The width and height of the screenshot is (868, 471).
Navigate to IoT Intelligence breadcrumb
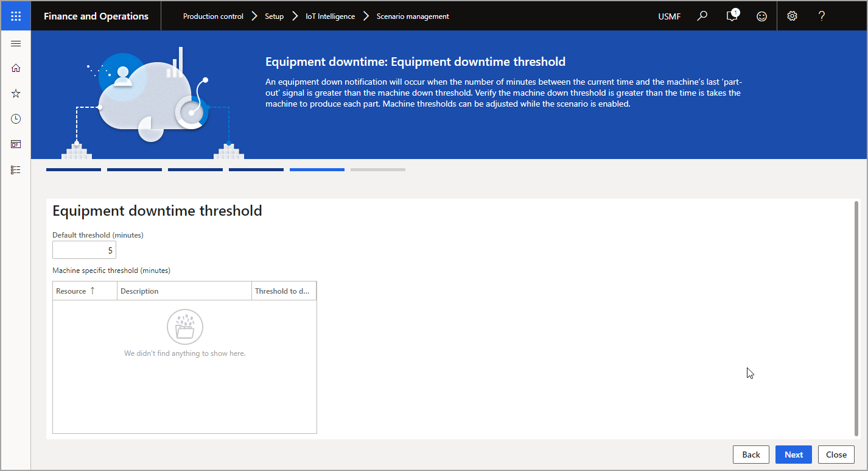[331, 16]
